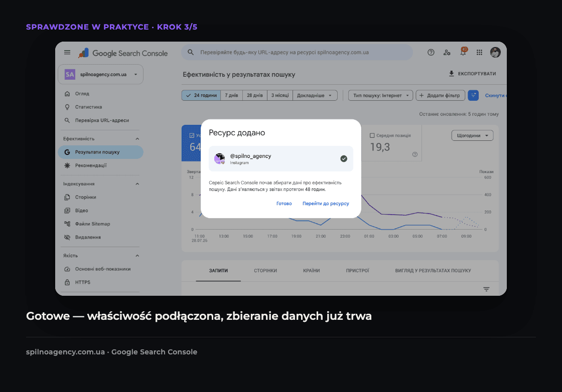The height and width of the screenshot is (392, 562).
Task: Click the Сторінки pages icon
Action: 67,197
